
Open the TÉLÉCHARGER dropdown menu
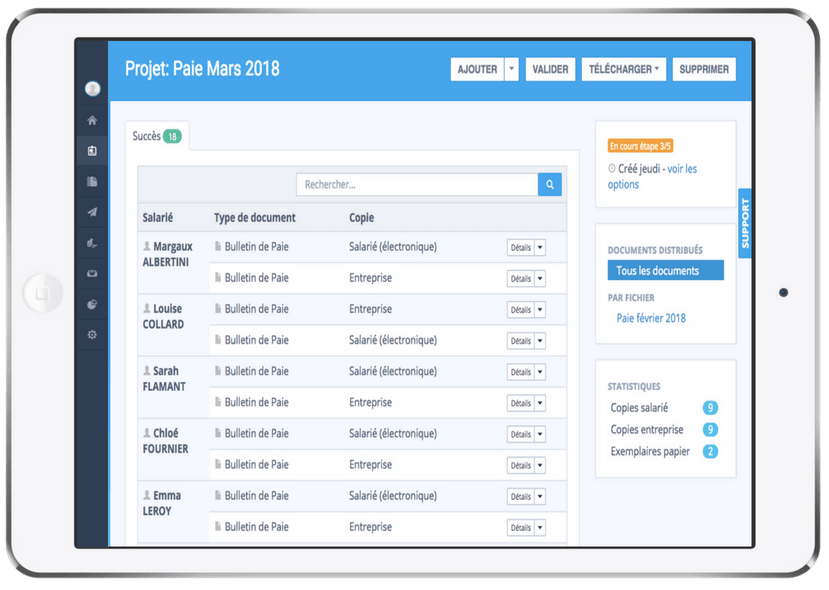click(624, 69)
